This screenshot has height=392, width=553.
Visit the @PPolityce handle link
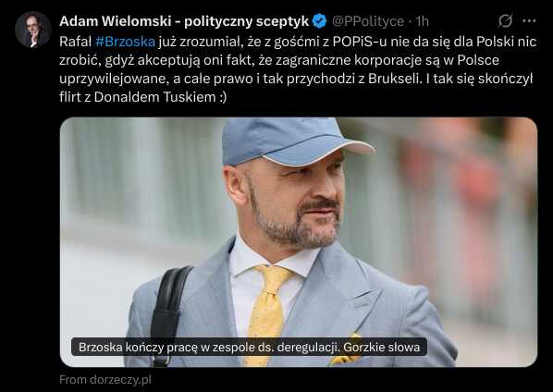point(368,21)
